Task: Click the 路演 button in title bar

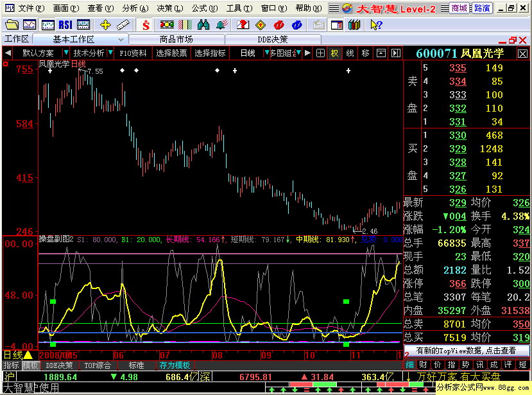Action: click(482, 8)
